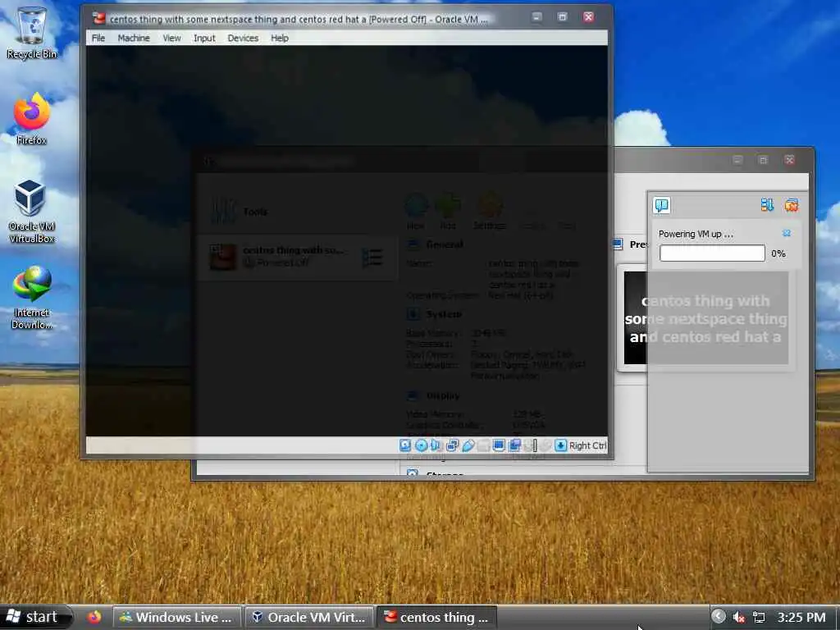Click Add toolbar icon in Manager
840x630 pixels.
coord(448,211)
